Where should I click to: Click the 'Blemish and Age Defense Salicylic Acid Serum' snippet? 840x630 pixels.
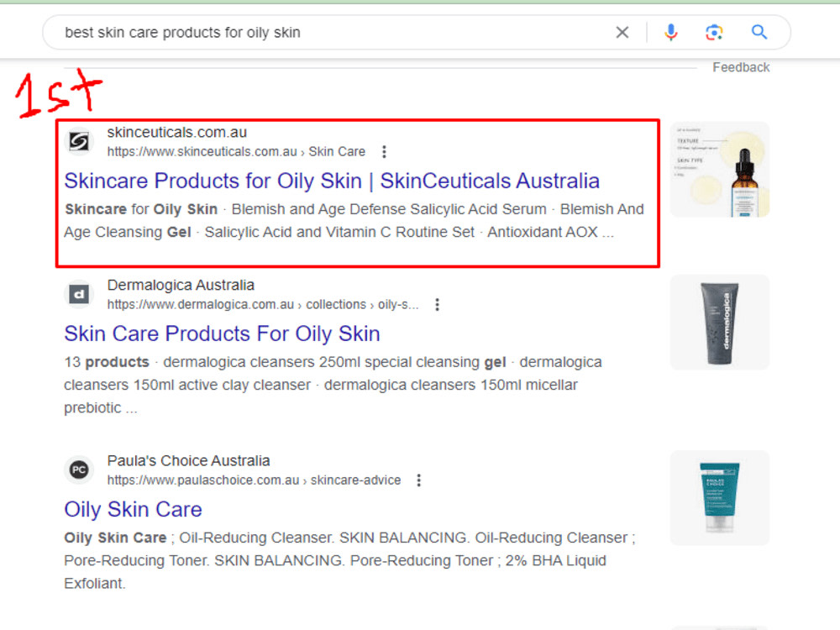click(389, 209)
